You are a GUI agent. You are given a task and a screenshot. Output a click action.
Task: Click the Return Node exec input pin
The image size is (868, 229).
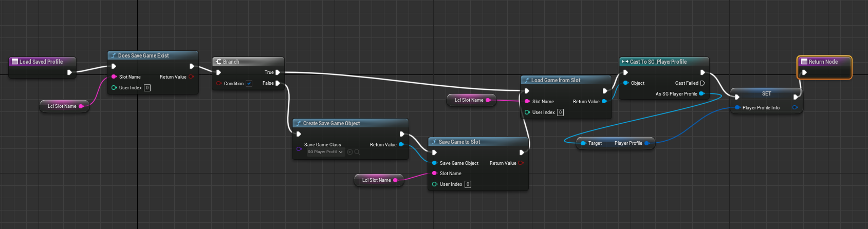[804, 72]
